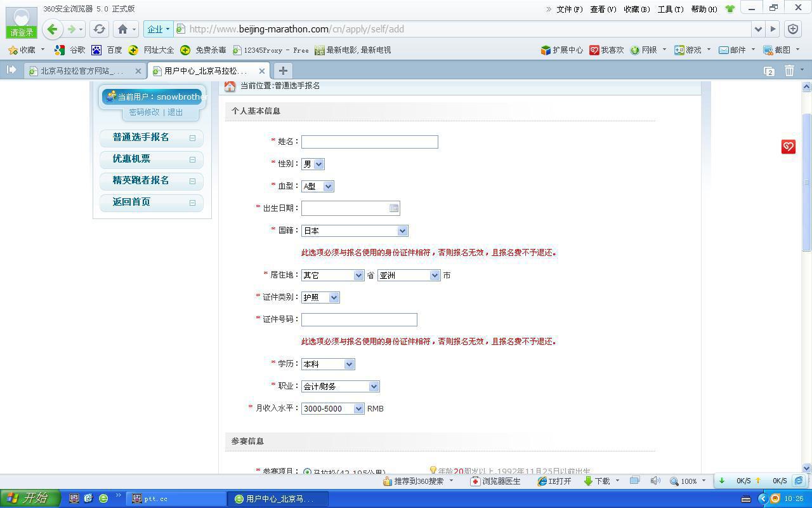Toggle the 优惠机票 sidebar expand box

(x=192, y=159)
